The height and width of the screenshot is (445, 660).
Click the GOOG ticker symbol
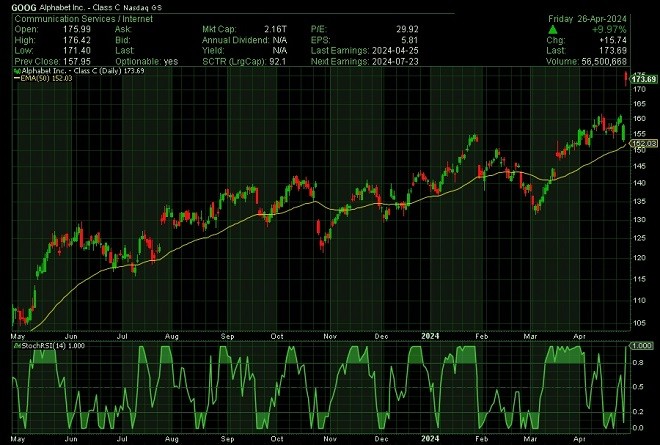[x=24, y=7]
